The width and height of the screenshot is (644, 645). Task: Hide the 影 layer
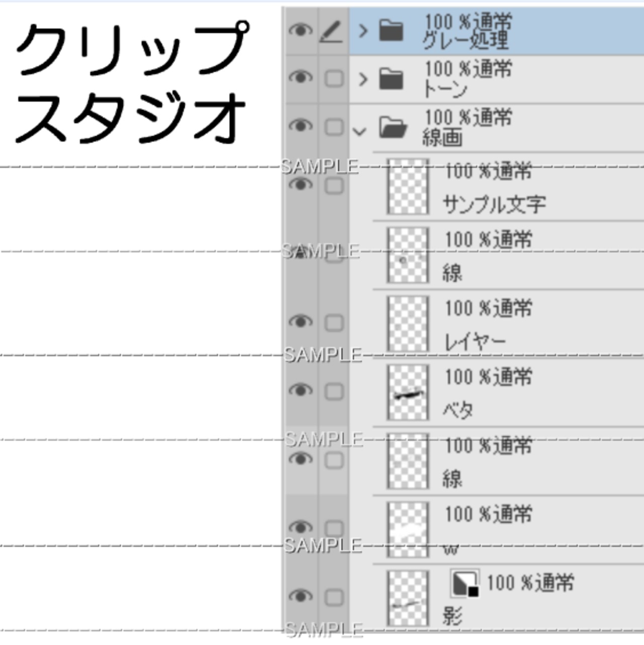tap(300, 597)
